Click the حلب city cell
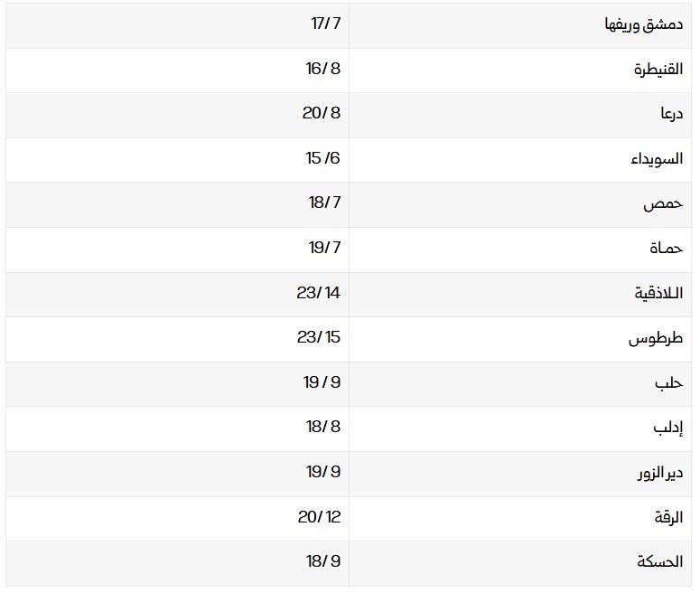Viewport: 700px width, 593px height. pos(668,383)
